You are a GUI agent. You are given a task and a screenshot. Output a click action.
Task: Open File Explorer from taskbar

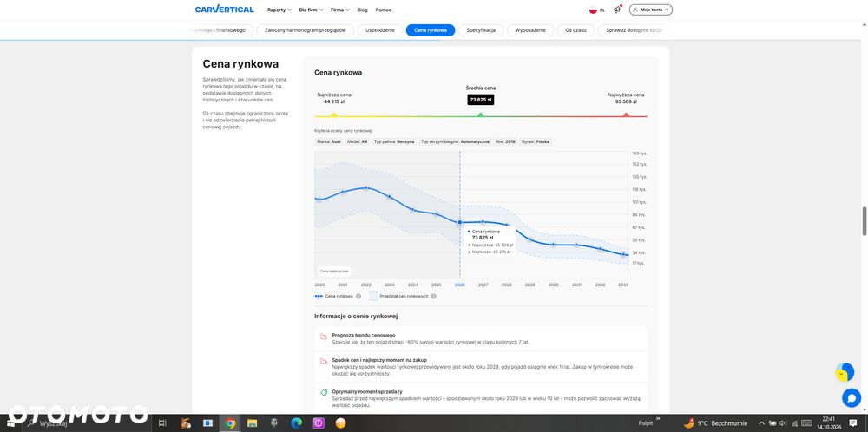point(252,423)
